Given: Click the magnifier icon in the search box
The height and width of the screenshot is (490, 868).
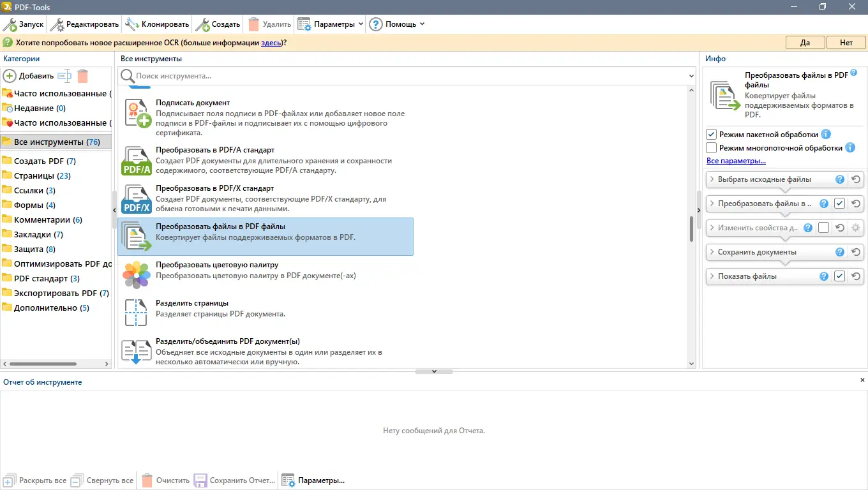Looking at the screenshot, I should [127, 76].
